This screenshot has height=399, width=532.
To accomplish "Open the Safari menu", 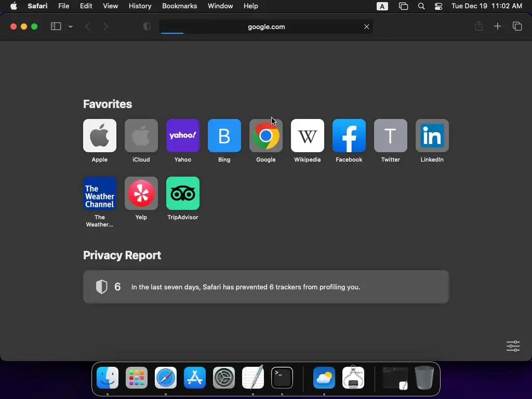I will pyautogui.click(x=37, y=6).
